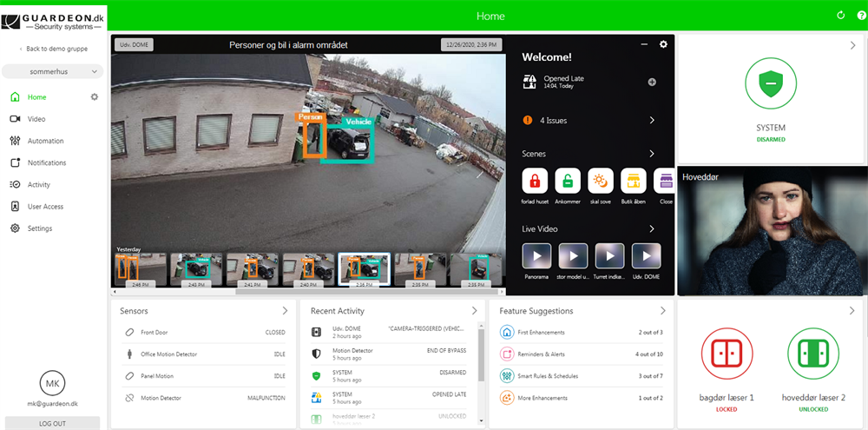Image resolution: width=868 pixels, height=430 pixels.
Task: Click the SYSTEM disarmed shield icon
Action: click(x=771, y=83)
